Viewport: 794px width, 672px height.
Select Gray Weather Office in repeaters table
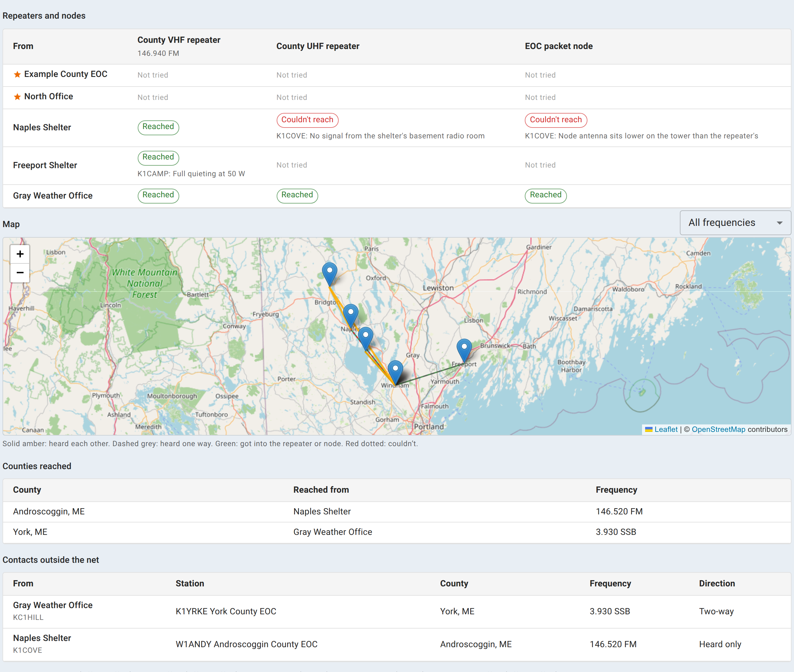point(52,196)
